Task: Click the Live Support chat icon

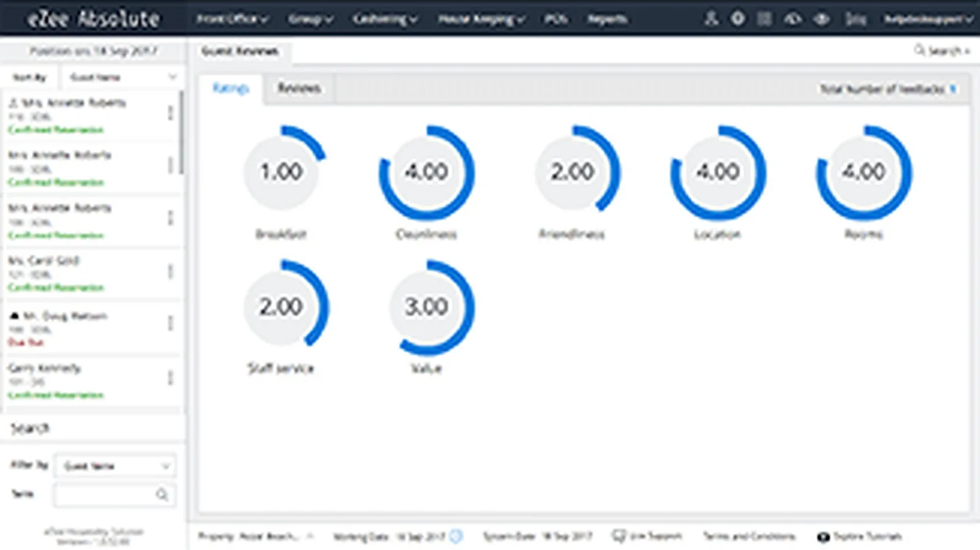Action: point(619,536)
